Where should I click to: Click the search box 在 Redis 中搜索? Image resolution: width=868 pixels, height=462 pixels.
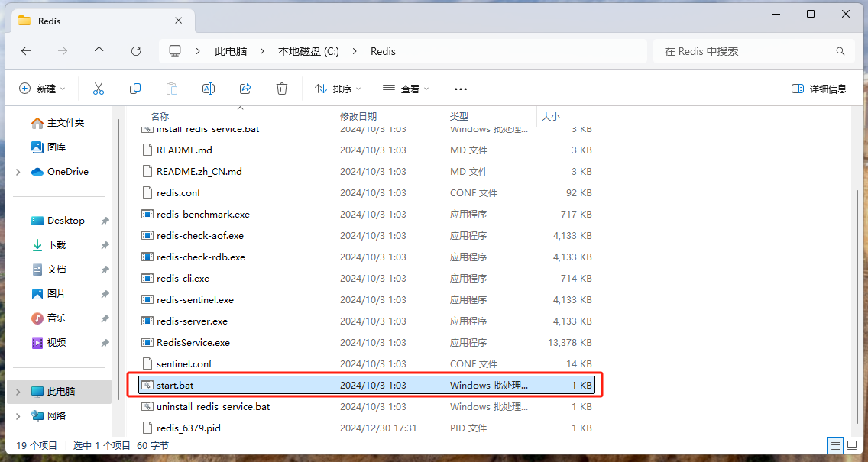pos(745,51)
